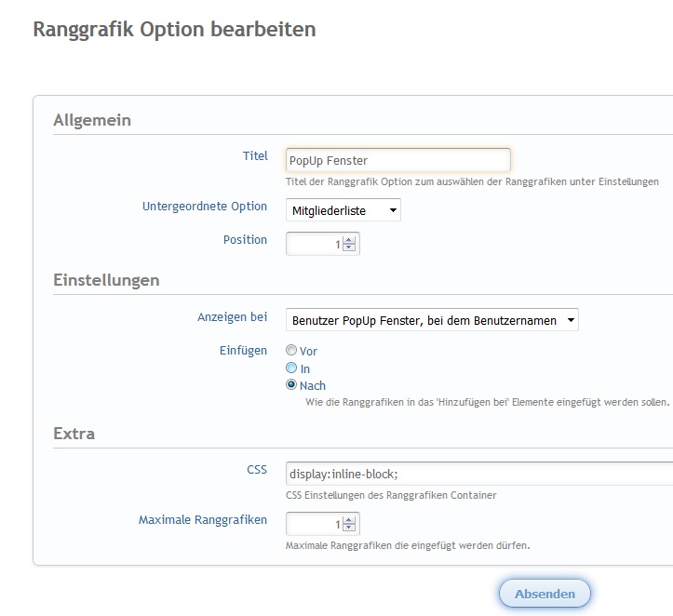Image resolution: width=673 pixels, height=616 pixels.
Task: Choose the 'Nach' radio option
Action: 291,385
